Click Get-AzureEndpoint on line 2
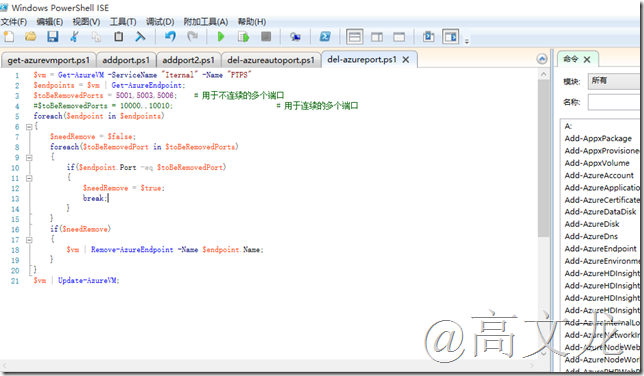Screen dimensions: 644x376 pos(148,85)
